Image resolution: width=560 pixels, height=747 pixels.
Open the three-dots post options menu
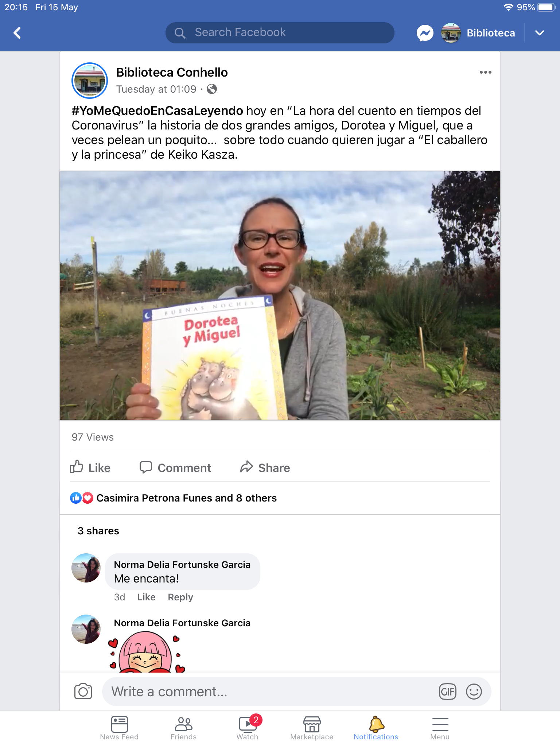tap(485, 72)
